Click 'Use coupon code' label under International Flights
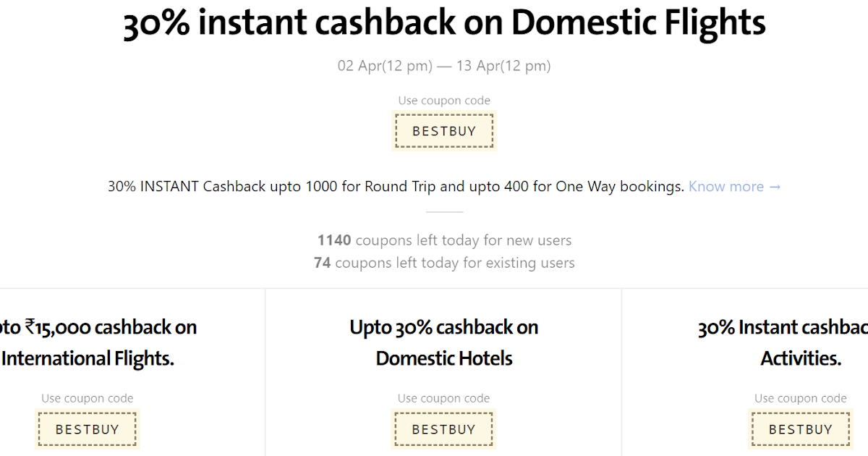 click(87, 398)
